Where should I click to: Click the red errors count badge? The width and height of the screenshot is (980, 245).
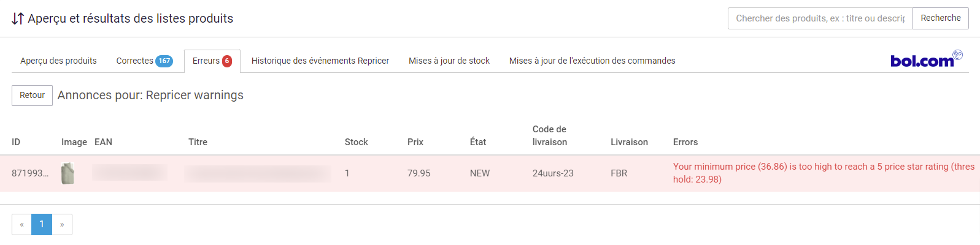pos(227,61)
